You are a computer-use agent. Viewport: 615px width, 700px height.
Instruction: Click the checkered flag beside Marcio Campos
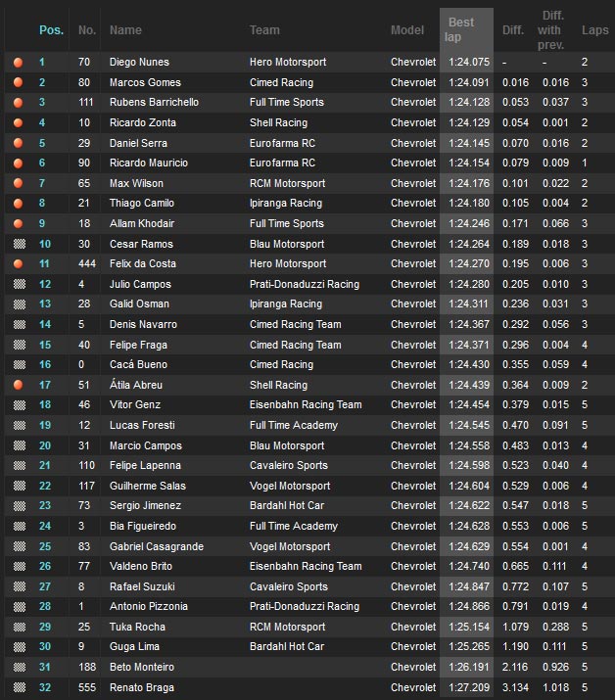click(20, 445)
